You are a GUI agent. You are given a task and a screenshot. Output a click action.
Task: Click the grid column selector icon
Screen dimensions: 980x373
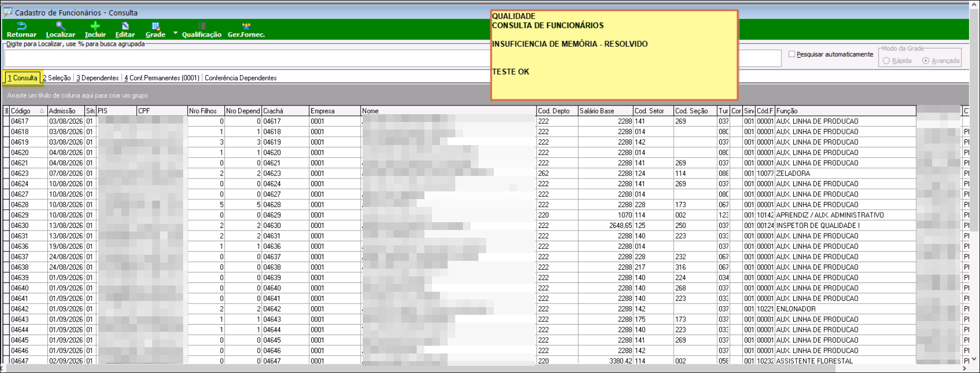click(6, 111)
